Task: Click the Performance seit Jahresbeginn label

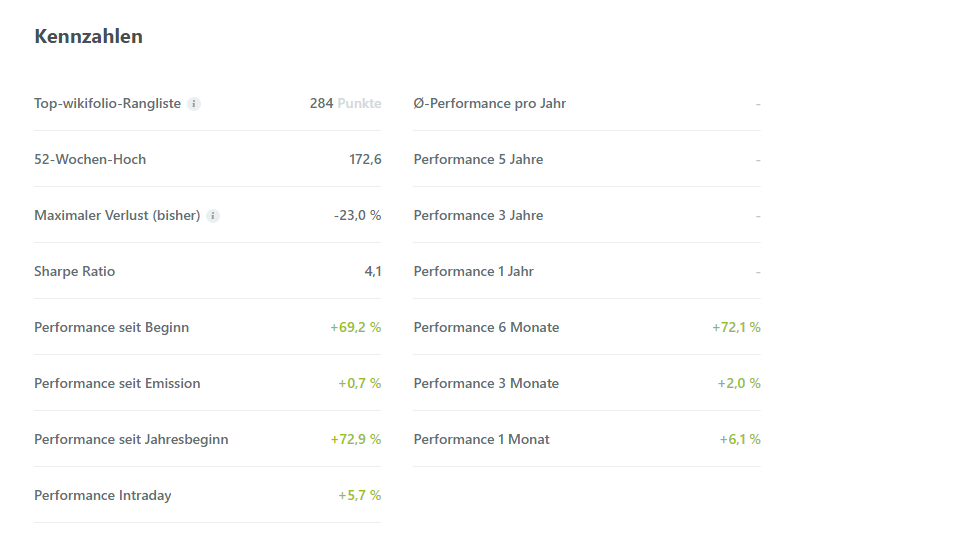Action: click(x=131, y=440)
